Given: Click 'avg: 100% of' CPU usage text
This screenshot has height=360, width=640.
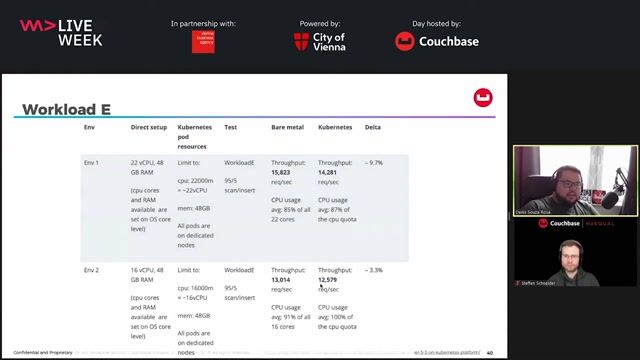Looking at the screenshot, I should (336, 317).
